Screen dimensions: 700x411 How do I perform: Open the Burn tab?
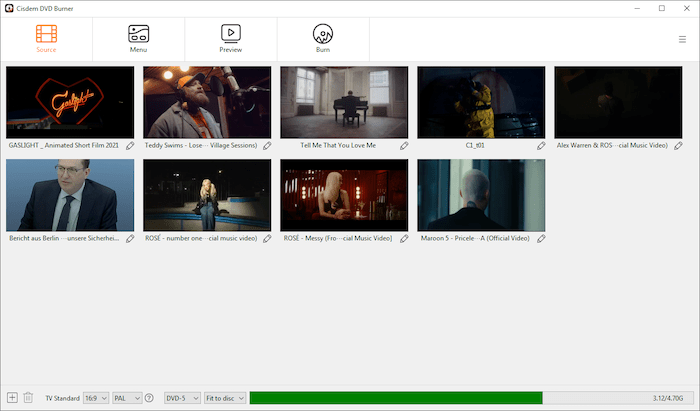point(323,38)
